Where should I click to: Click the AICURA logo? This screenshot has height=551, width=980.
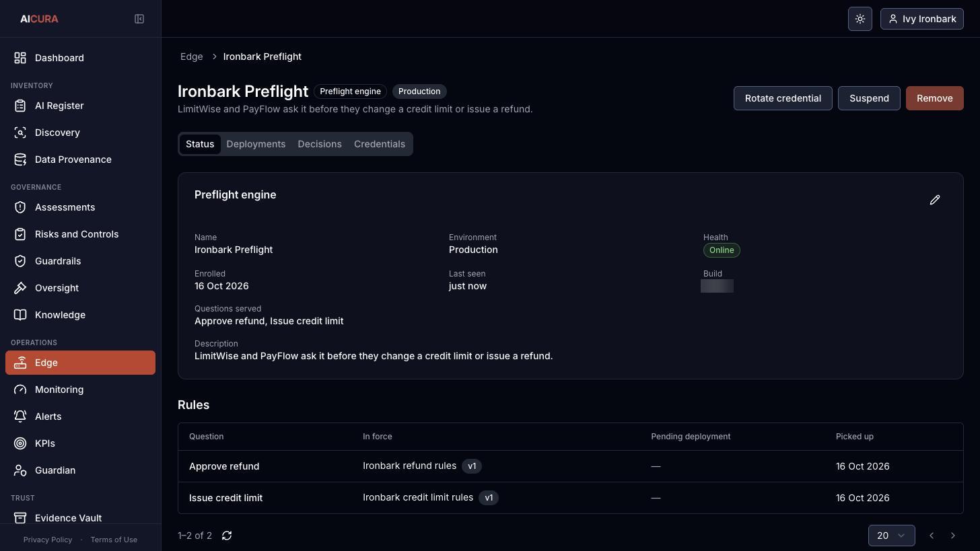coord(39,19)
